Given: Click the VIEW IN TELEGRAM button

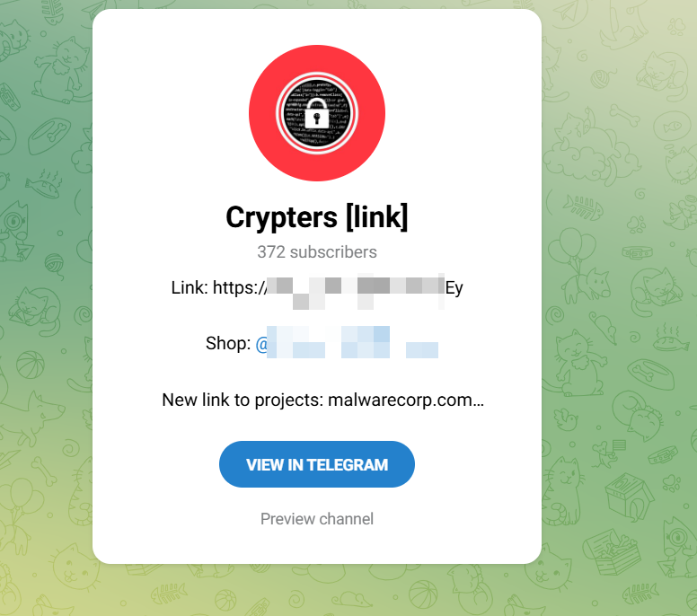Looking at the screenshot, I should [x=317, y=464].
